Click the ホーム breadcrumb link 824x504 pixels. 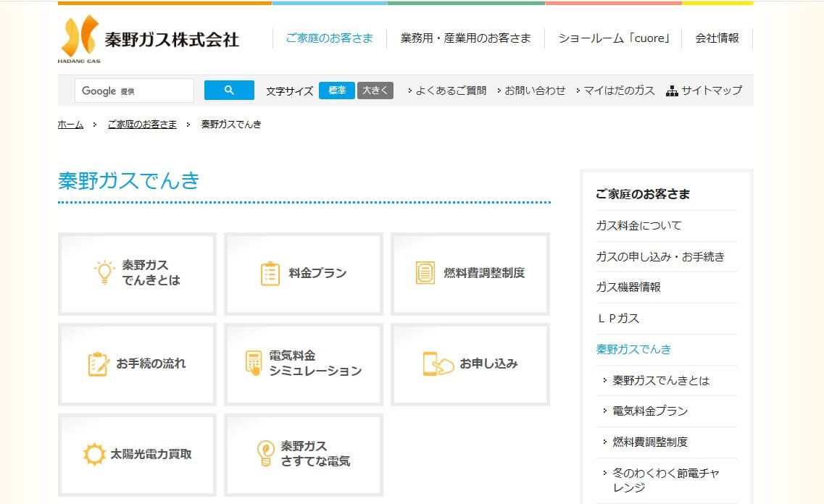[x=70, y=125]
